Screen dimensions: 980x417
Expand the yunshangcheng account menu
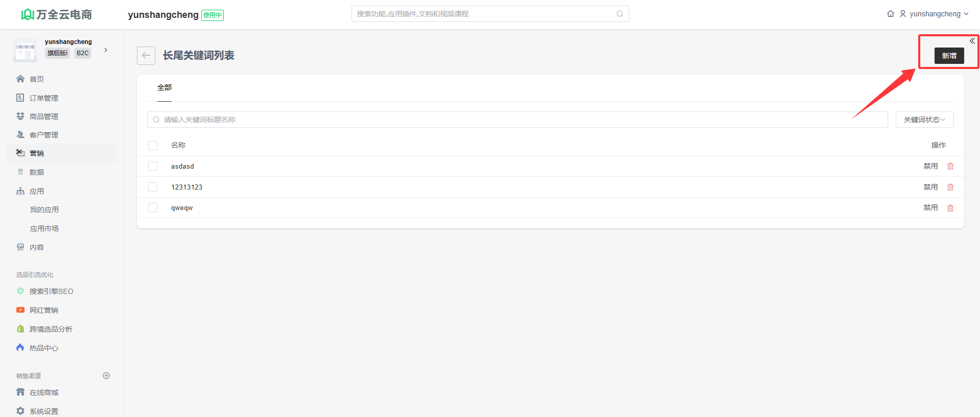[935, 14]
